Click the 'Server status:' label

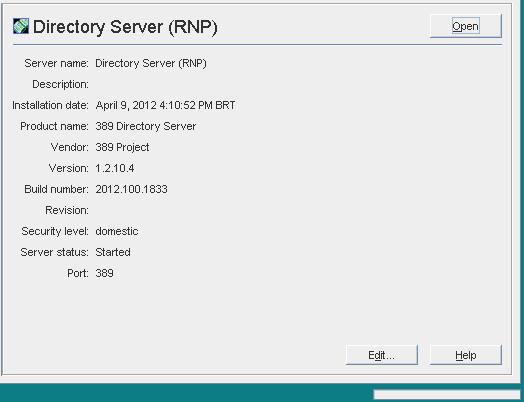[x=54, y=252]
